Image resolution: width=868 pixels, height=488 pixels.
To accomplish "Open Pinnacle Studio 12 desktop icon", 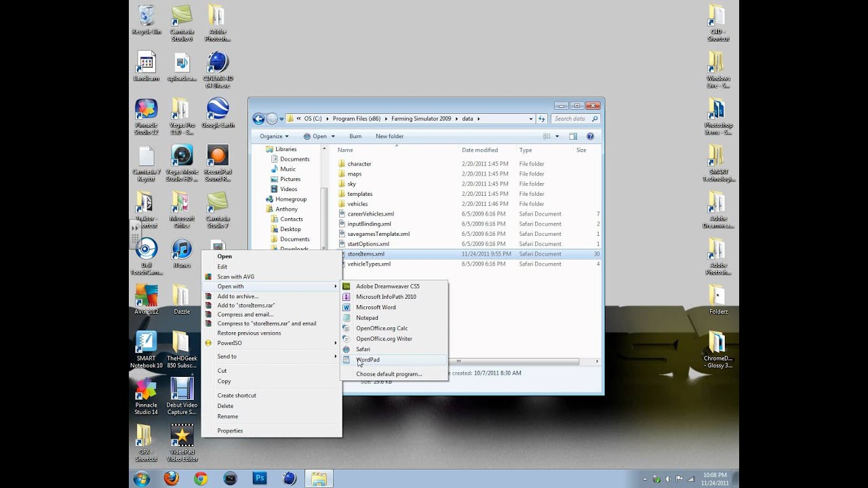I will [146, 116].
